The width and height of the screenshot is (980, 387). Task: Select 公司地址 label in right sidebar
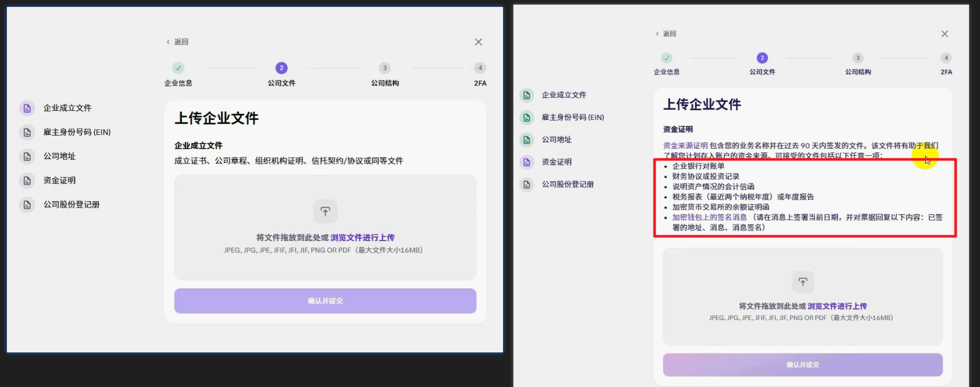click(x=557, y=140)
